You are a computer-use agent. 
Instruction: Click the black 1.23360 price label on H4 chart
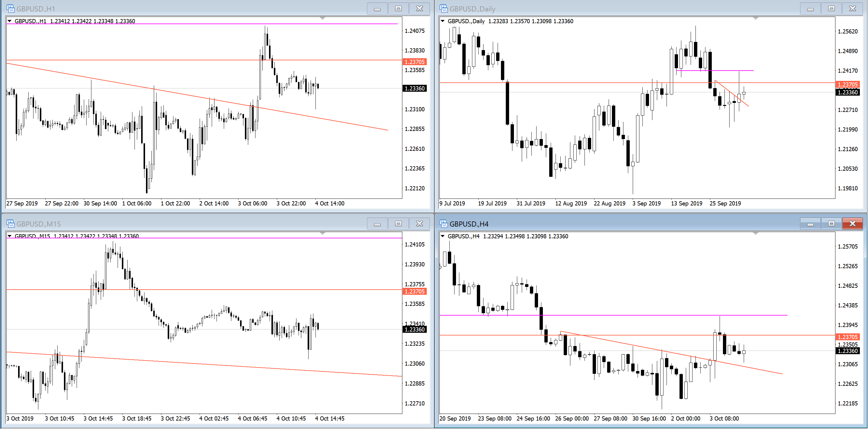pos(847,351)
